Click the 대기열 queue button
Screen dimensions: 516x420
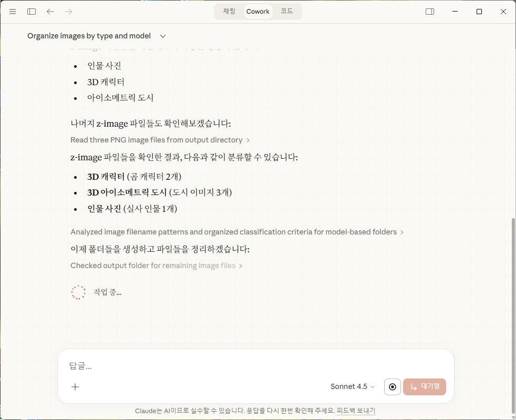pos(425,387)
